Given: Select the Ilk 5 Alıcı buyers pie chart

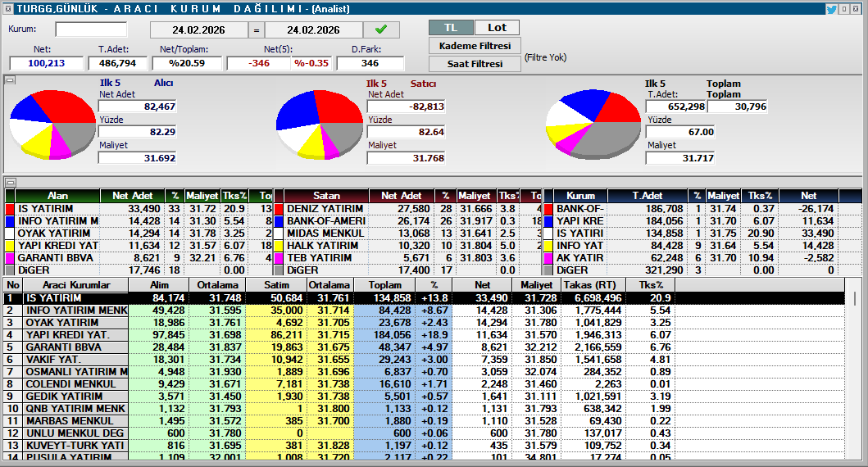Looking at the screenshot, I should 52,125.
